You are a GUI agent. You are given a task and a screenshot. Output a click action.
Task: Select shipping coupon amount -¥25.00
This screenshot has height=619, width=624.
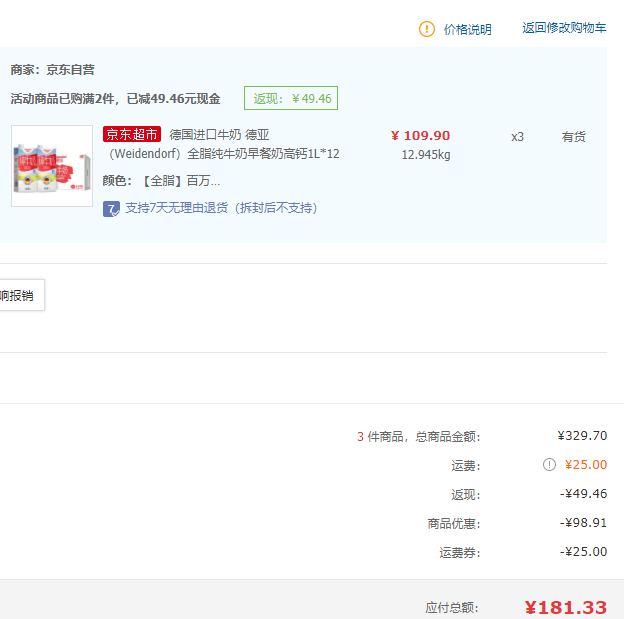(x=583, y=552)
